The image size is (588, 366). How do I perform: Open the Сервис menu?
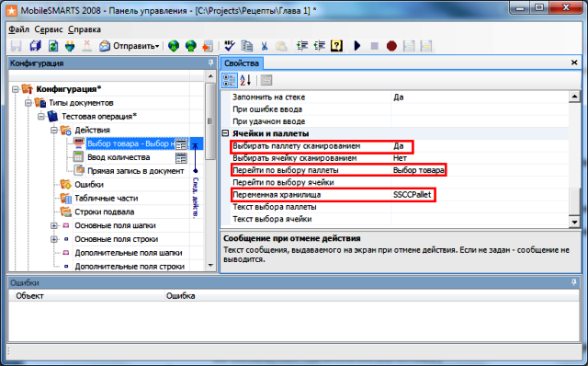coord(49,29)
